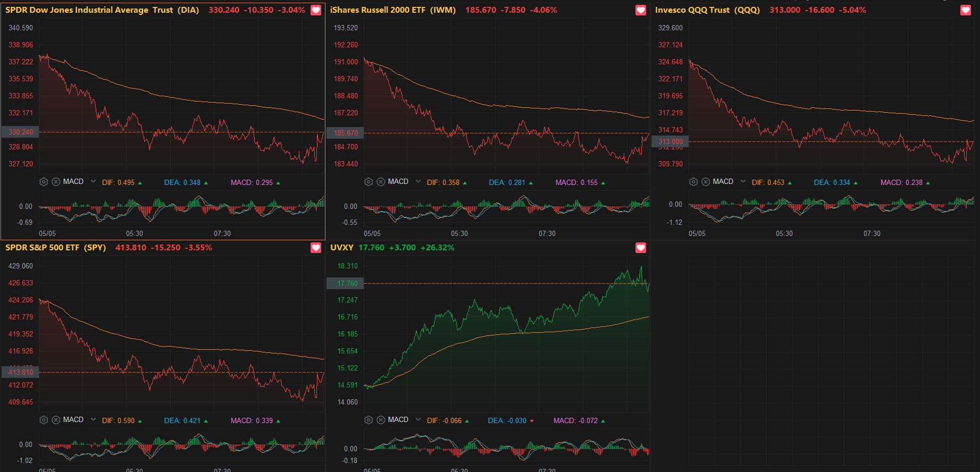Click the iShares Russell 2000 ETF name
This screenshot has width=980, height=472.
378,10
